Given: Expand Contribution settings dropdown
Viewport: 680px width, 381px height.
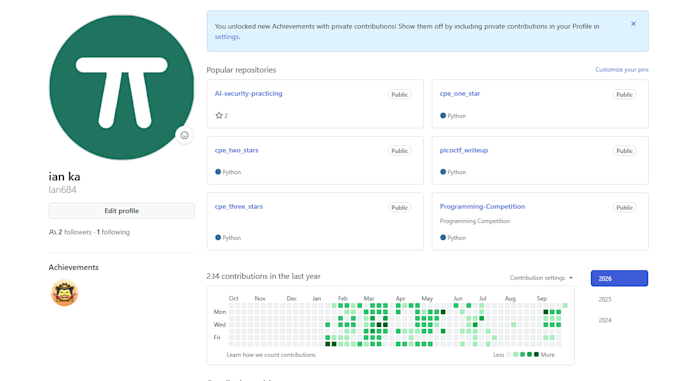Looking at the screenshot, I should click(541, 278).
